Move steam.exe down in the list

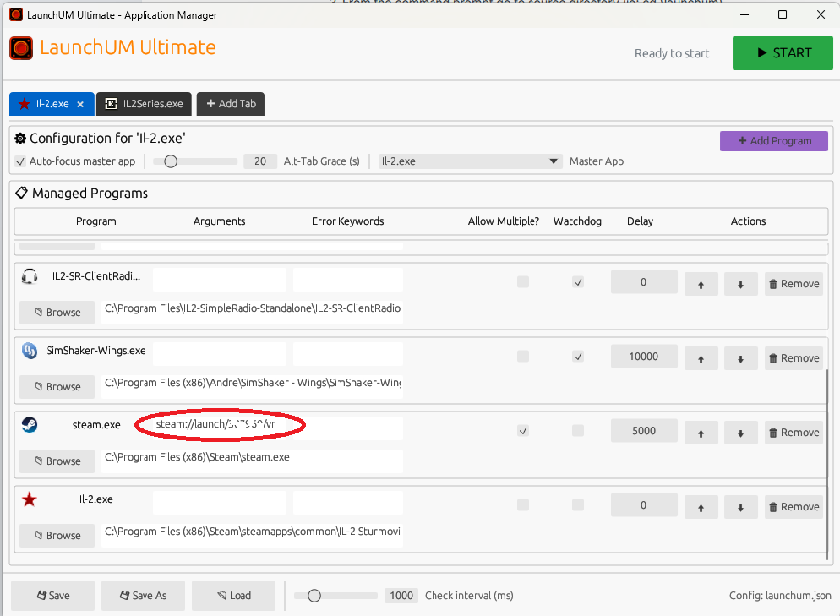(740, 433)
